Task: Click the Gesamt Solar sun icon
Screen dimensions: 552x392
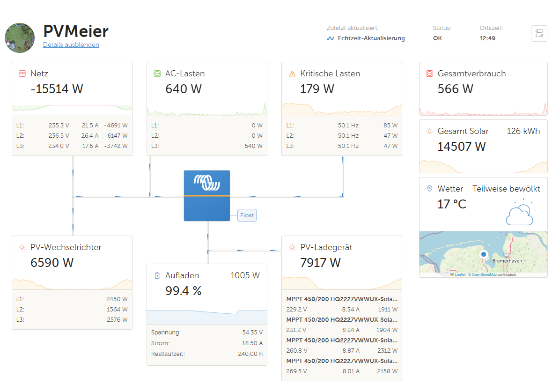Action: tap(429, 131)
